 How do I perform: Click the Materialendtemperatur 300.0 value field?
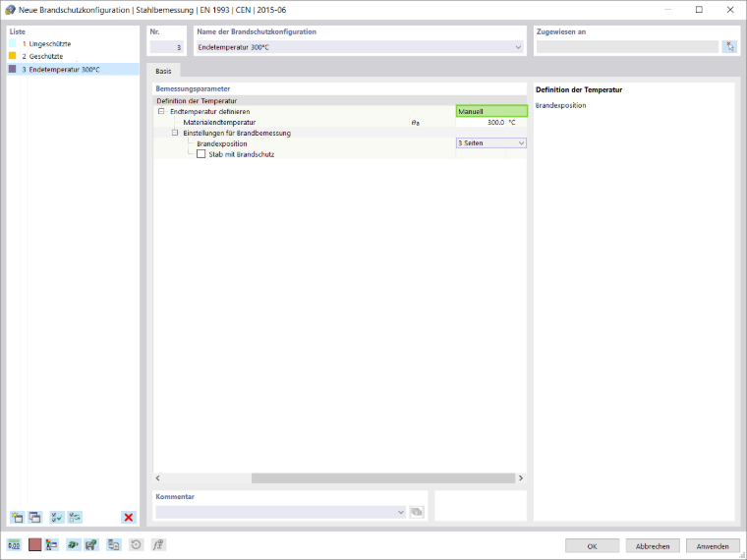coord(482,123)
